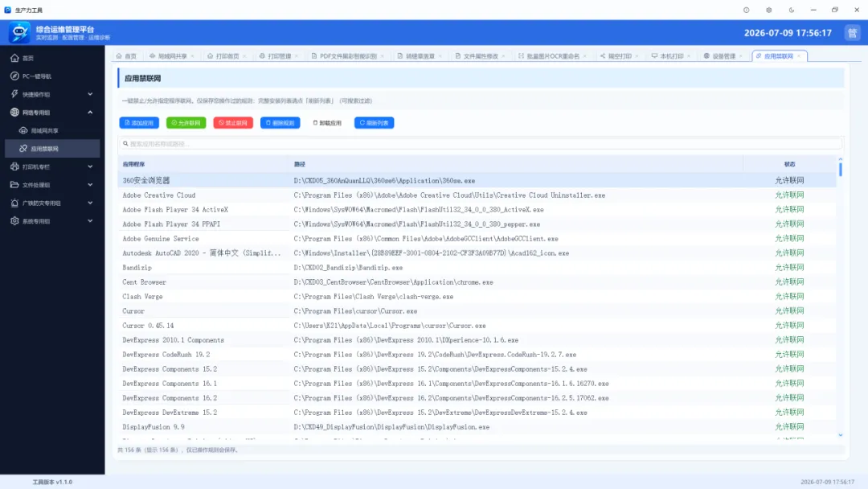Click the robot logo of 综合运维管理平台
This screenshot has height=489, width=868.
pyautogui.click(x=18, y=33)
